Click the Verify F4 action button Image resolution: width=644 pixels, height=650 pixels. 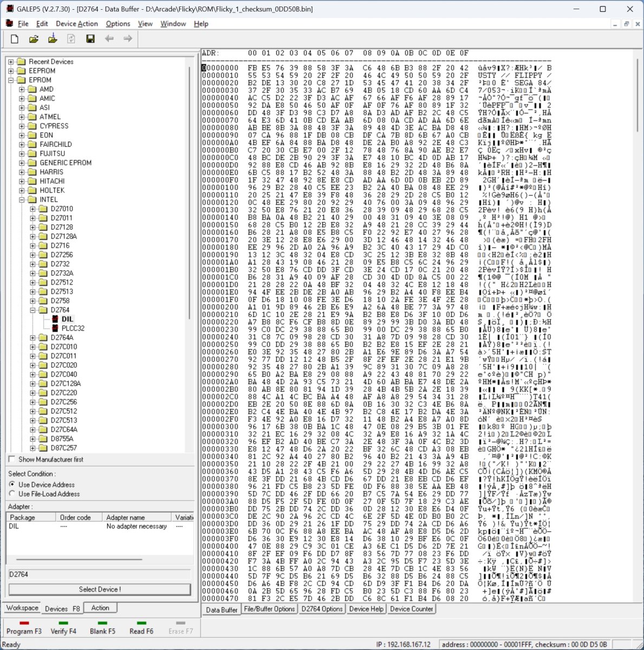click(x=63, y=628)
